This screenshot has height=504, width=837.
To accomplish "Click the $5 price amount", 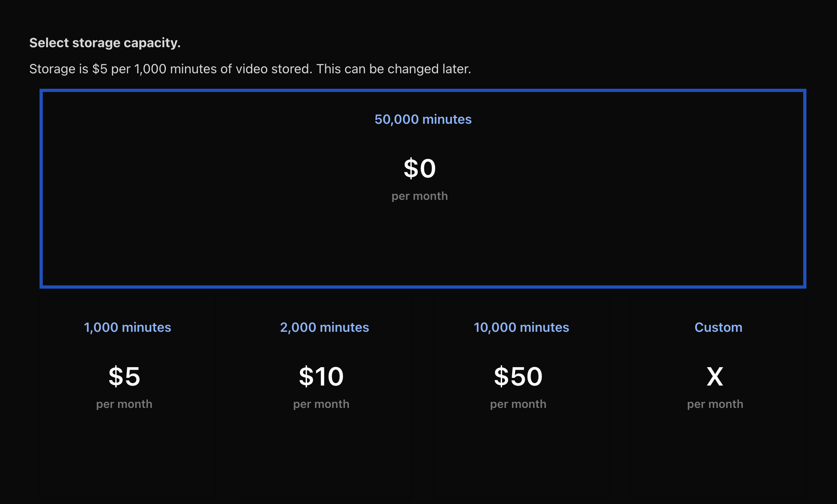I will 124,377.
